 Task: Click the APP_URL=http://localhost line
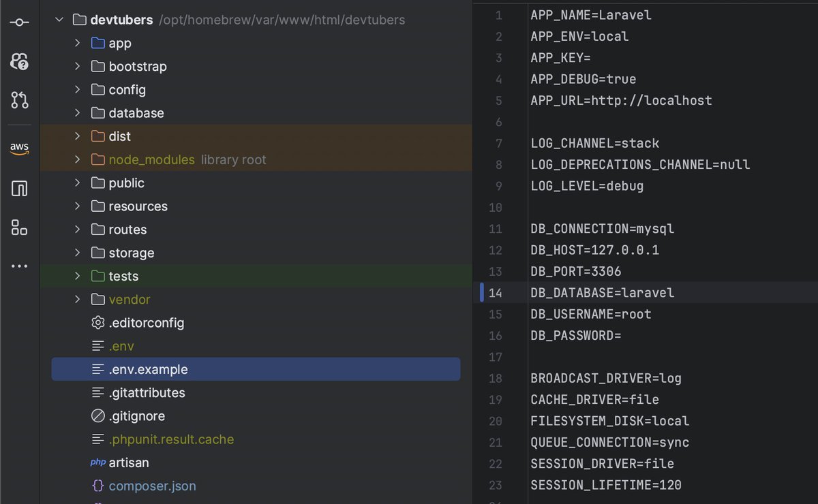click(x=621, y=100)
